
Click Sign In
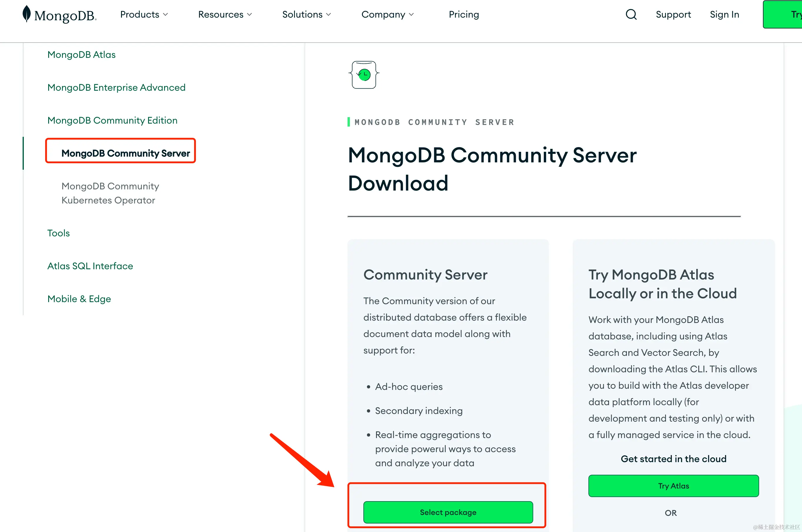click(724, 15)
